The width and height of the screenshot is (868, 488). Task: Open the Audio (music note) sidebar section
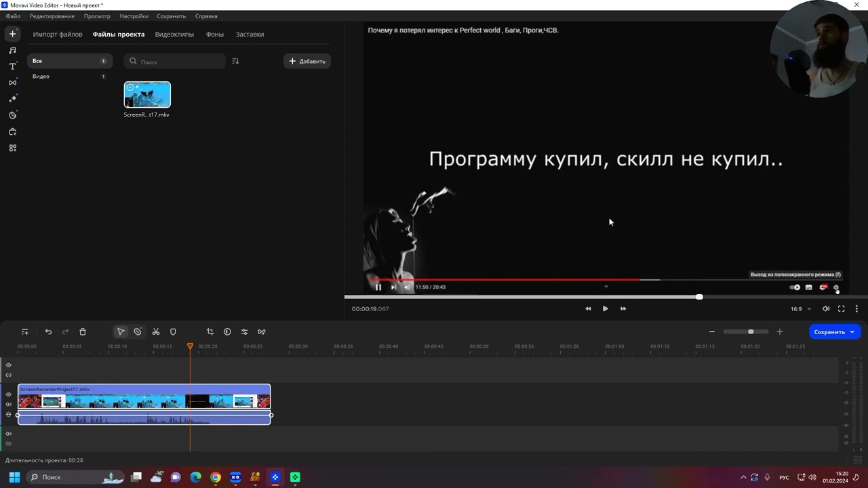click(x=12, y=50)
